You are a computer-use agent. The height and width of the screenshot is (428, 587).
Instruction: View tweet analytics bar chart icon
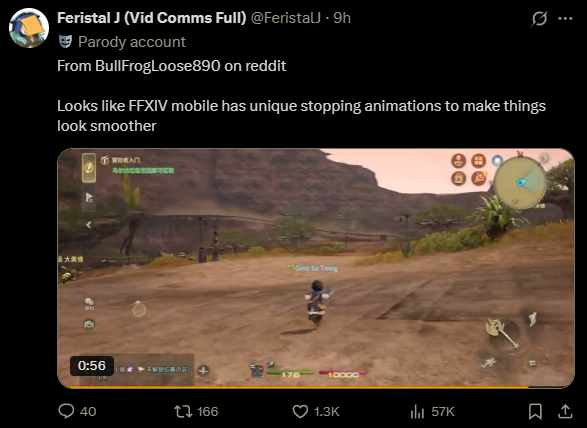pos(417,412)
